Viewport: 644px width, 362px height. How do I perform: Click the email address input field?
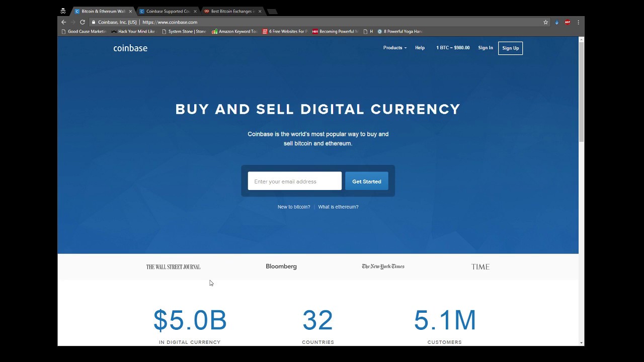[x=294, y=181]
